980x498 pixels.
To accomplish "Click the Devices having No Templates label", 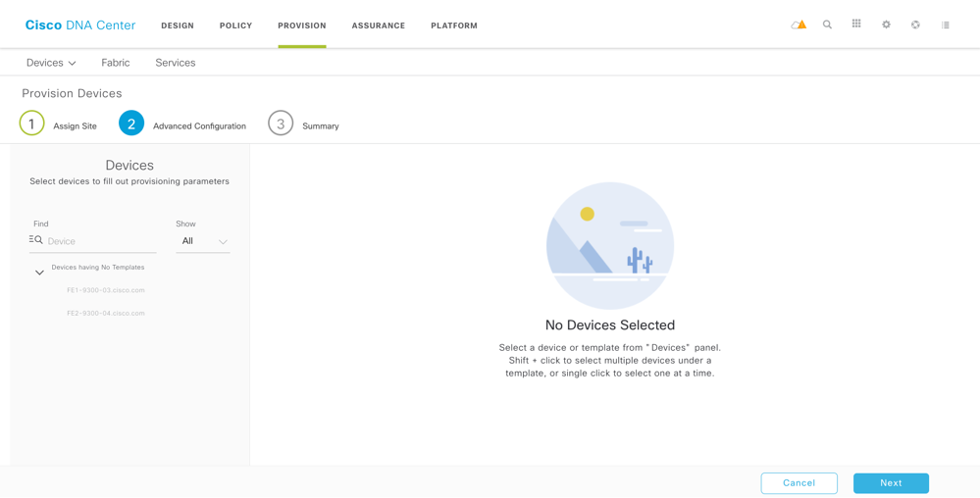I will pyautogui.click(x=97, y=267).
